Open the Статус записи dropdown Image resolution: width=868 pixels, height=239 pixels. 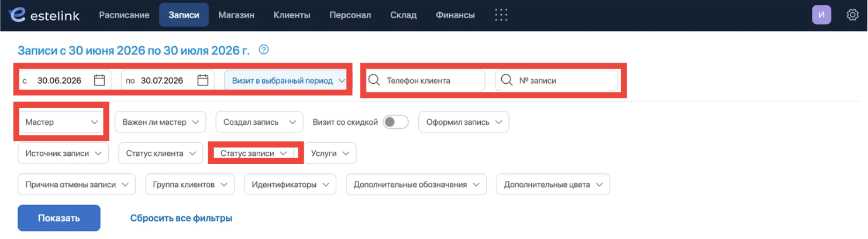click(x=254, y=153)
